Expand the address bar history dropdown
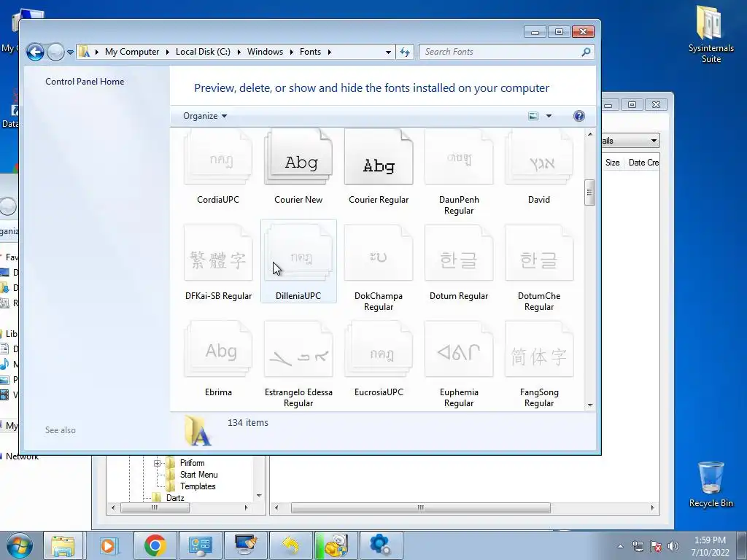 [x=388, y=52]
